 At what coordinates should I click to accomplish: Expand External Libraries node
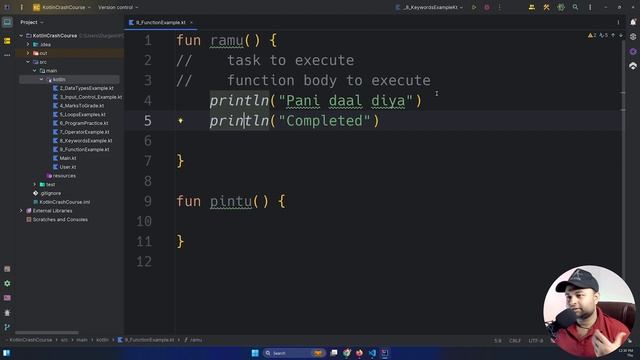21,211
